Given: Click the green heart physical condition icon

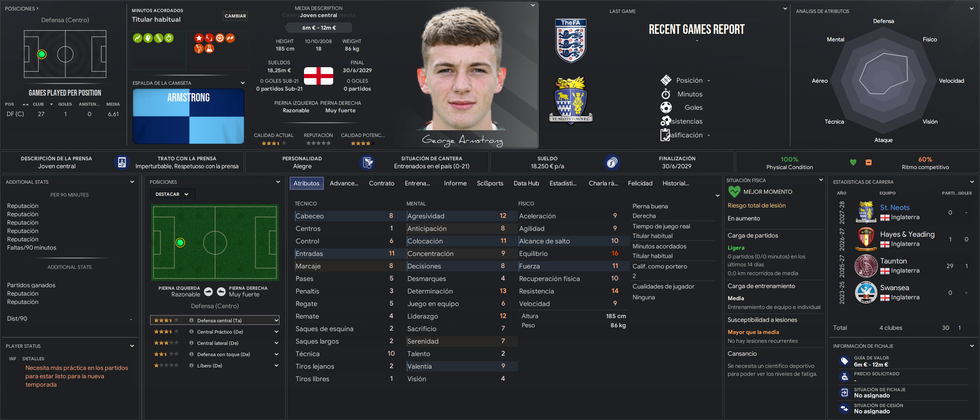Looking at the screenshot, I should 853,162.
